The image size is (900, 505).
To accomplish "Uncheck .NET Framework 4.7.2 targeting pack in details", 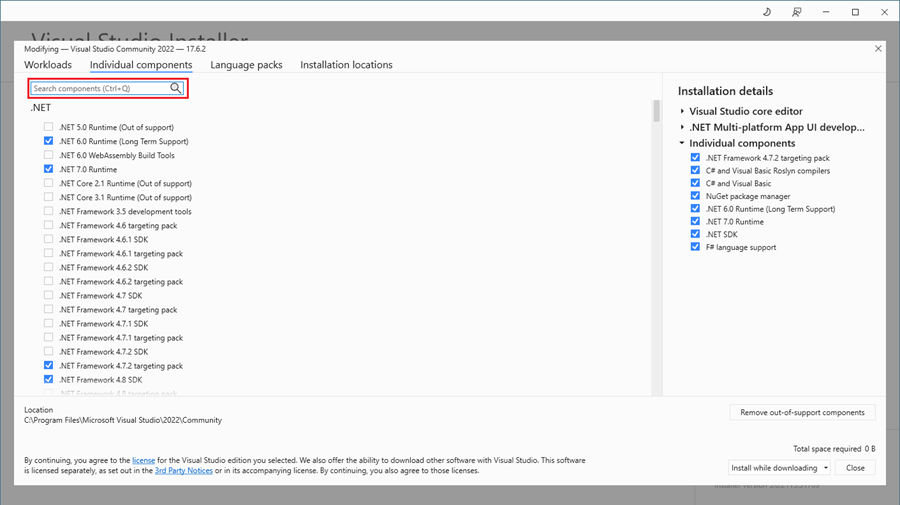I will (x=695, y=157).
